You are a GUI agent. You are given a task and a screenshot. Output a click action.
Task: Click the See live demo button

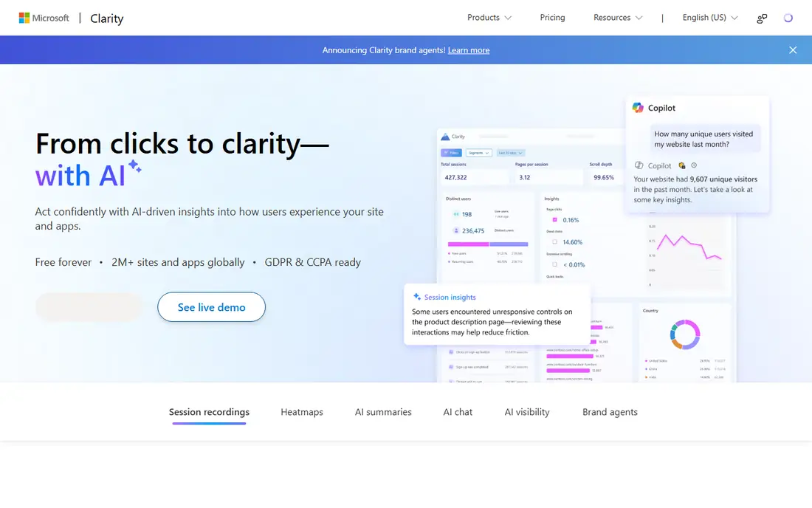pyautogui.click(x=211, y=307)
